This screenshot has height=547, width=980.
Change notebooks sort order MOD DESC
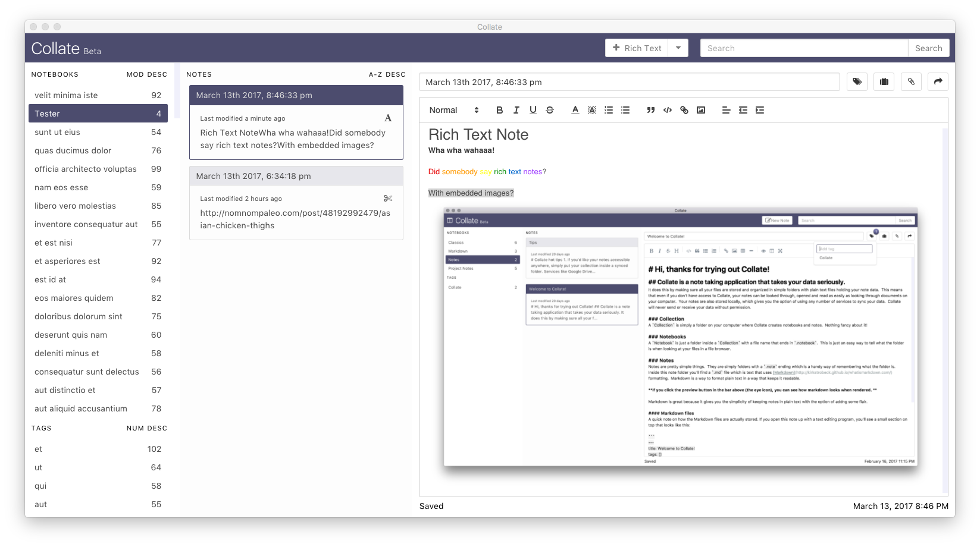click(x=147, y=74)
